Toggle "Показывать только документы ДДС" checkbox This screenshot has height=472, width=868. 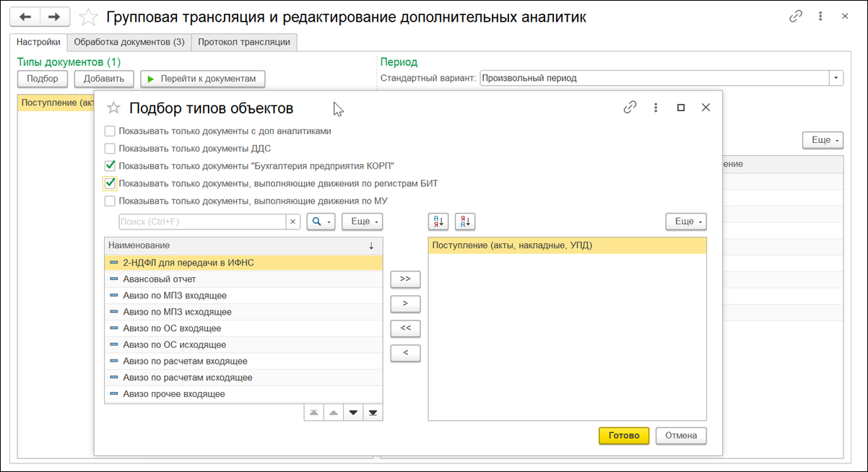click(110, 149)
